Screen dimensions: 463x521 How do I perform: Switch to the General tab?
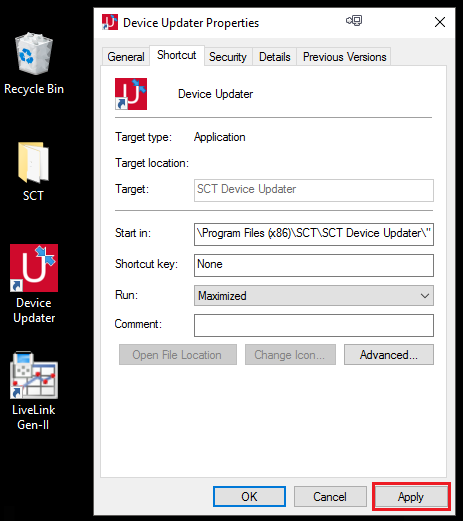pos(126,57)
